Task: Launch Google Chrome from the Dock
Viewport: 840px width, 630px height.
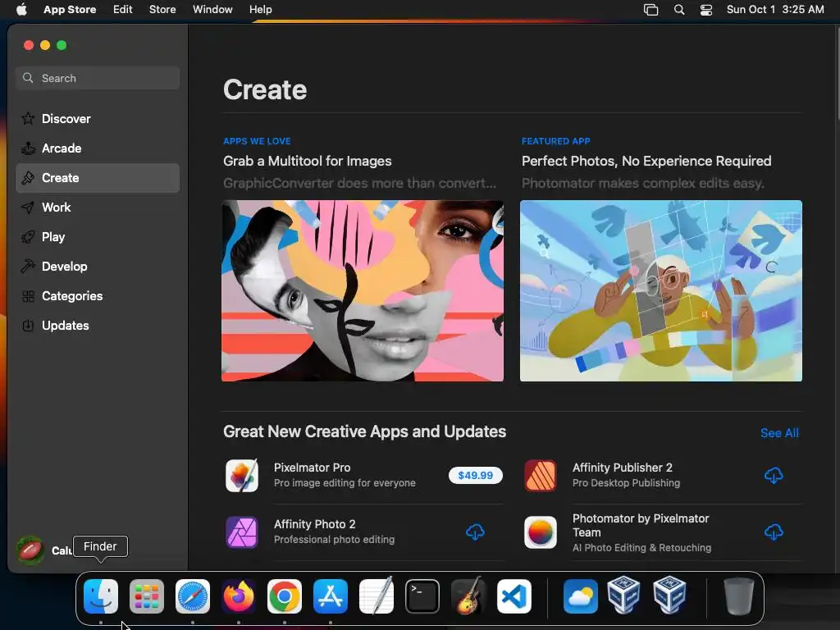Action: click(285, 596)
